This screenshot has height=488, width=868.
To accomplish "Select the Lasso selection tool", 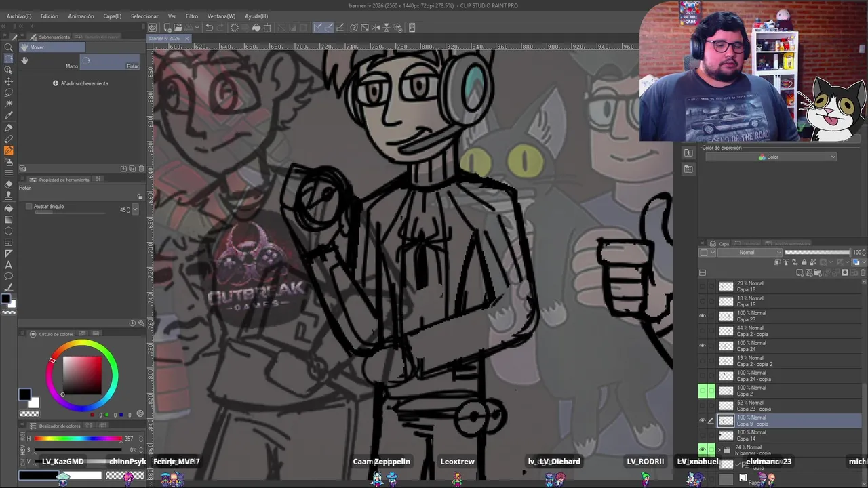I will pos(9,93).
